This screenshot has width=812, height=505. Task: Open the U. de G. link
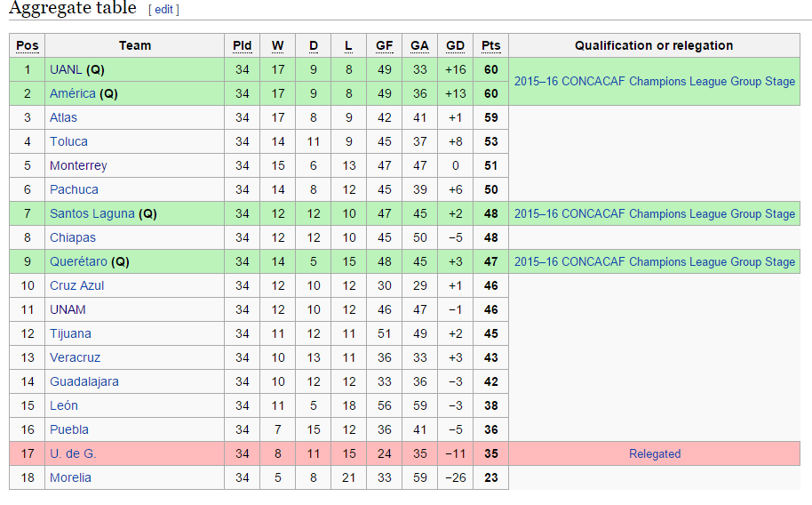point(73,453)
